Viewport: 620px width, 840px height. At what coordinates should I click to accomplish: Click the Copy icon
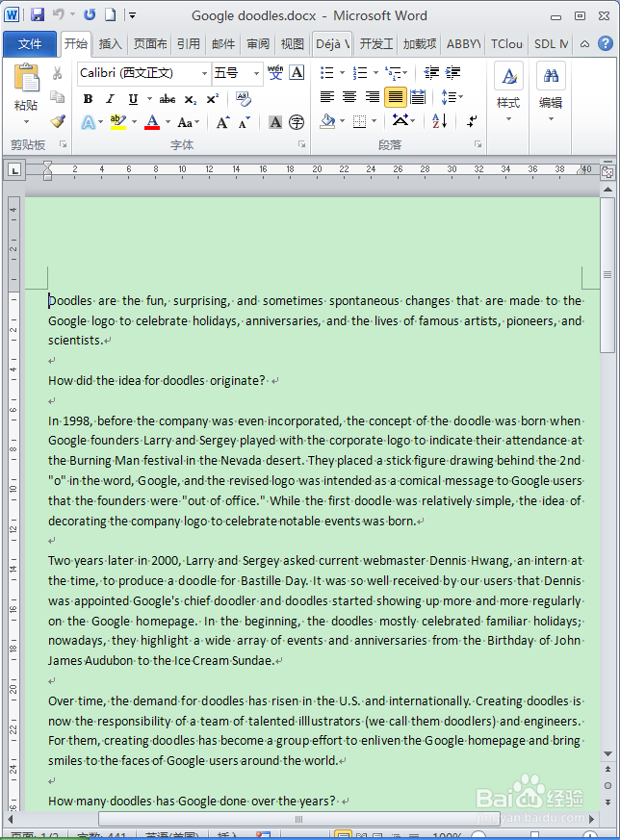pyautogui.click(x=58, y=97)
